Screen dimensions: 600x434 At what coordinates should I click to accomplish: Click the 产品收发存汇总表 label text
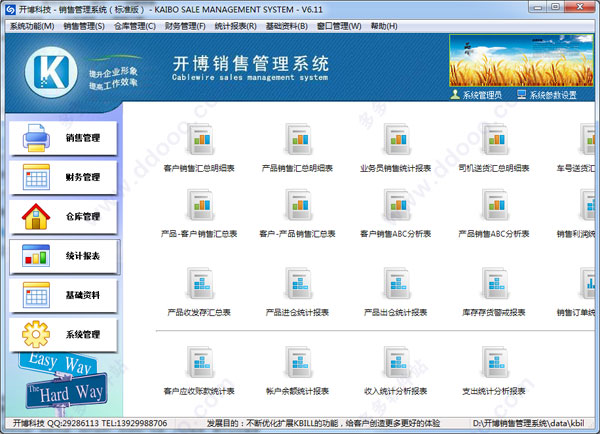click(199, 312)
